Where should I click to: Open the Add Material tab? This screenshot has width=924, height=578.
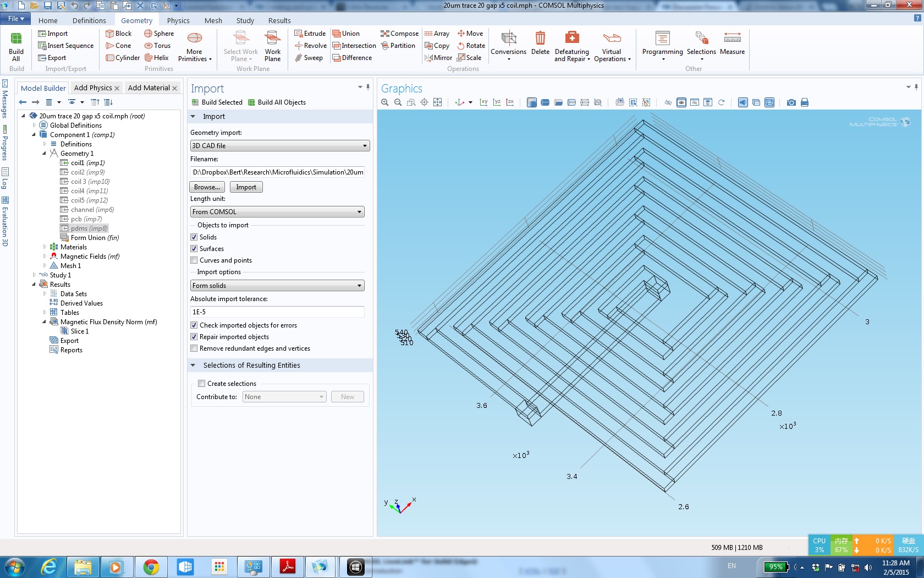tap(148, 88)
